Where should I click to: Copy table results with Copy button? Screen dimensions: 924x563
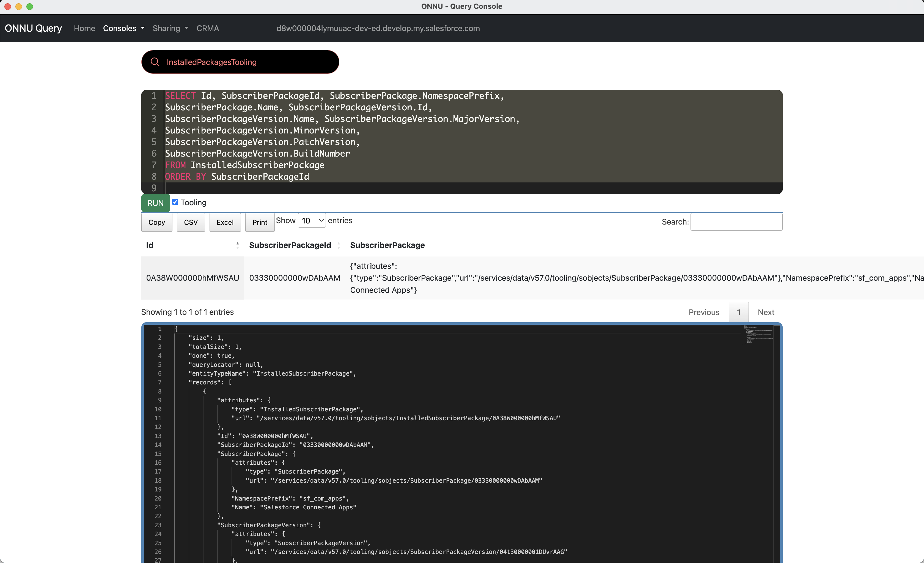[x=157, y=222]
